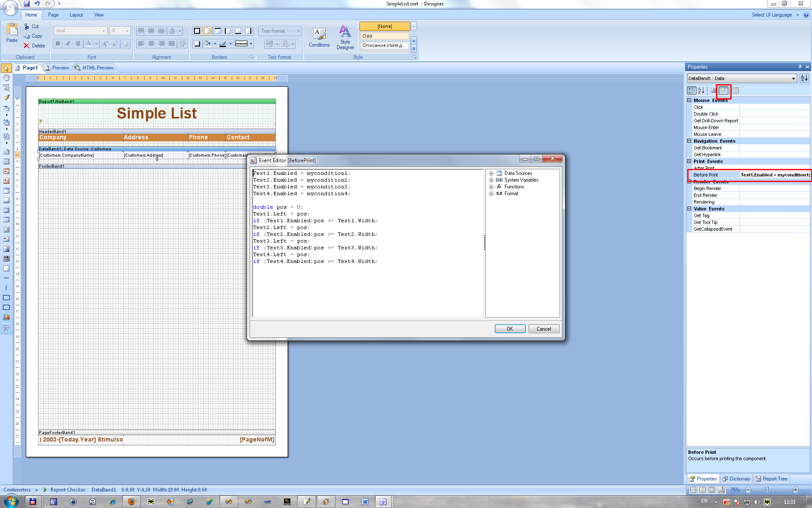Open the HTML Preview tab
The width and height of the screenshot is (812, 508).
click(x=94, y=68)
